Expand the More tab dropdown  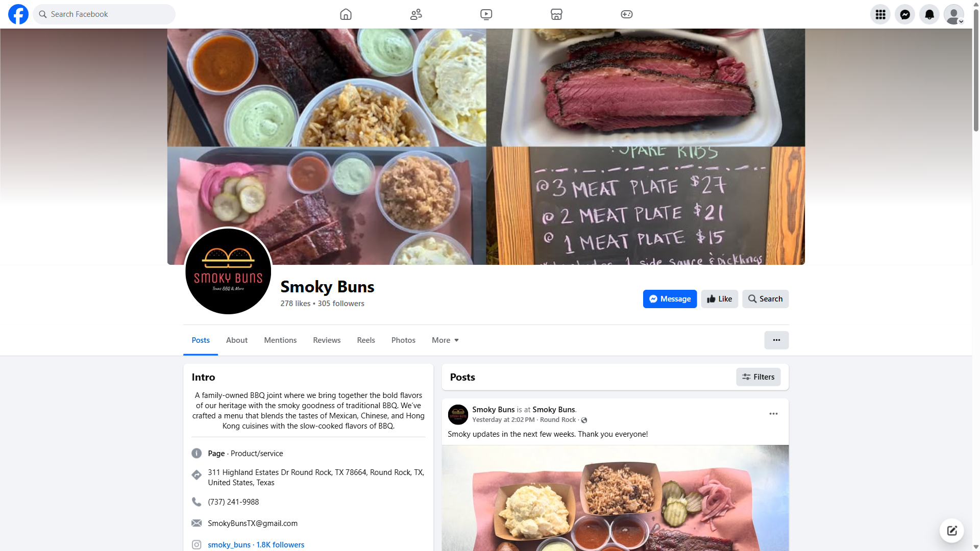pyautogui.click(x=445, y=340)
